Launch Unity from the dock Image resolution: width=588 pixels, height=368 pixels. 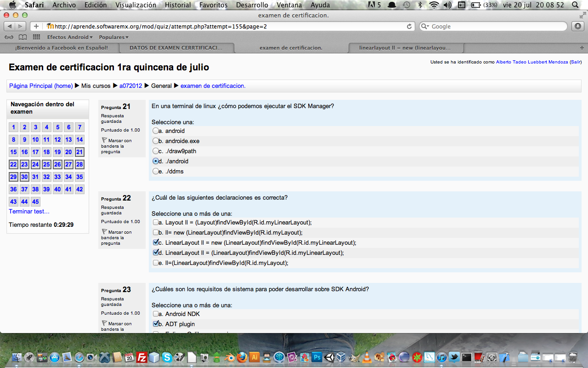click(x=329, y=357)
